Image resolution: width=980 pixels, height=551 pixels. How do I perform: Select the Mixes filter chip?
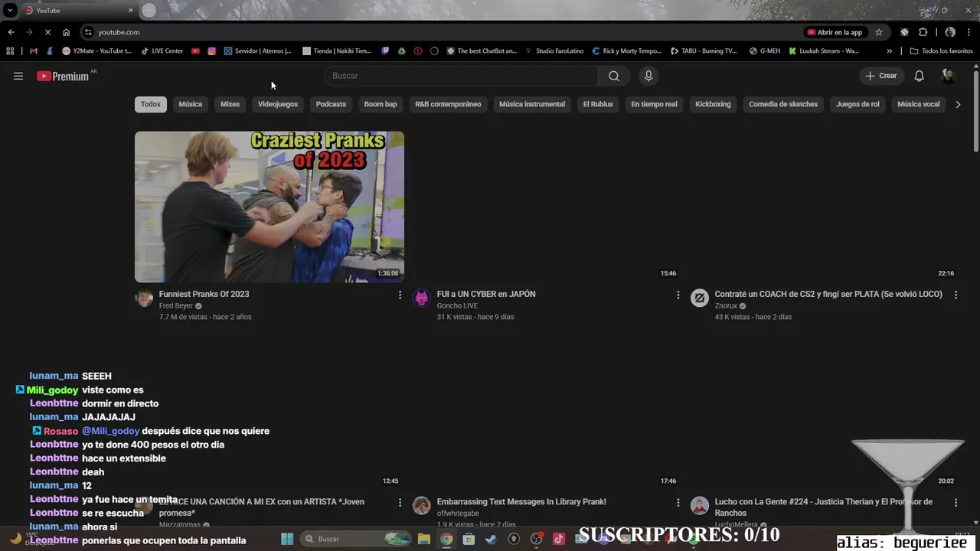coord(230,104)
